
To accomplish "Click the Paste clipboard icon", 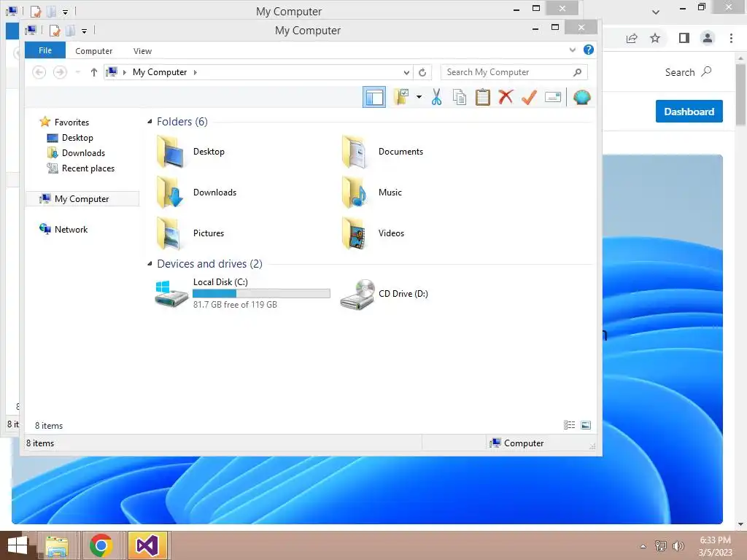I will (x=483, y=97).
